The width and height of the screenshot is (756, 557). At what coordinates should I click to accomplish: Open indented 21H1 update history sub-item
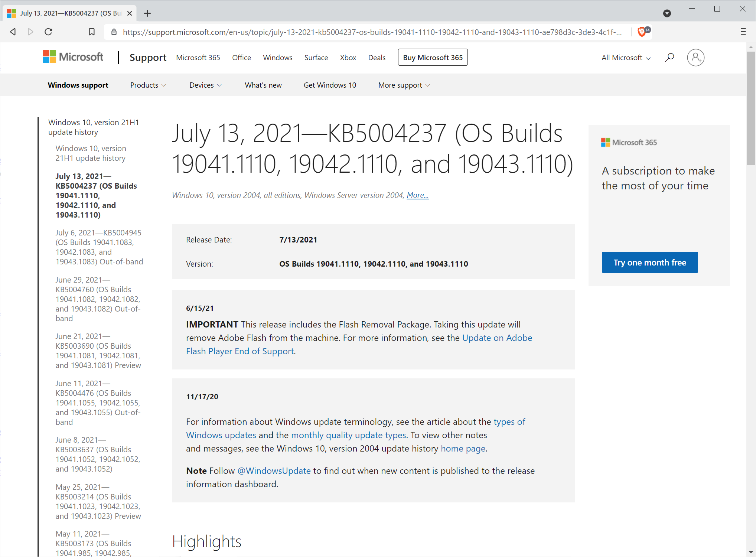tap(91, 153)
